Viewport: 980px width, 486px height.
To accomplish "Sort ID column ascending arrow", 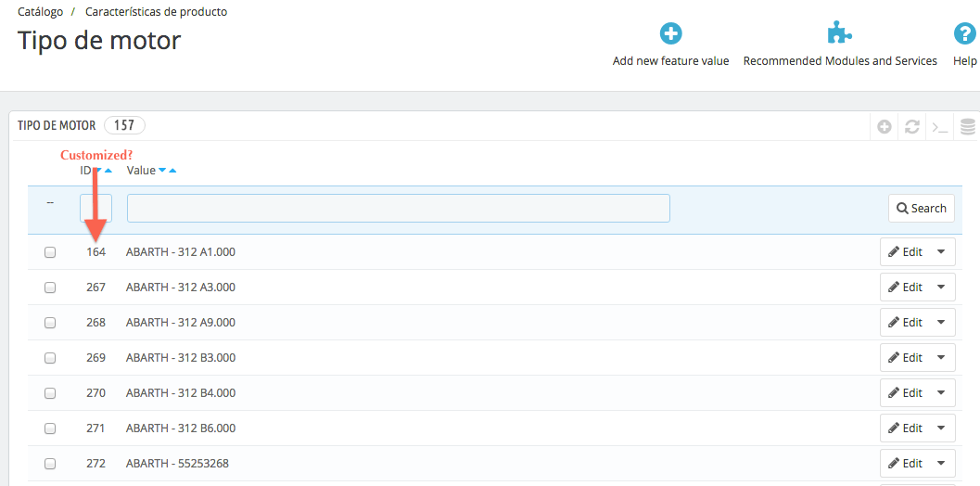I will point(108,171).
